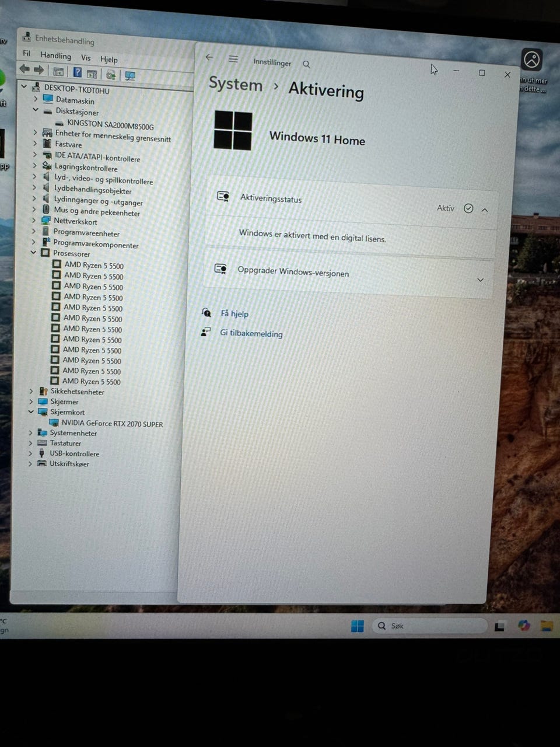This screenshot has height=747, width=560.
Task: Select the Mus og andre pekeenheter icon
Action: (46, 210)
